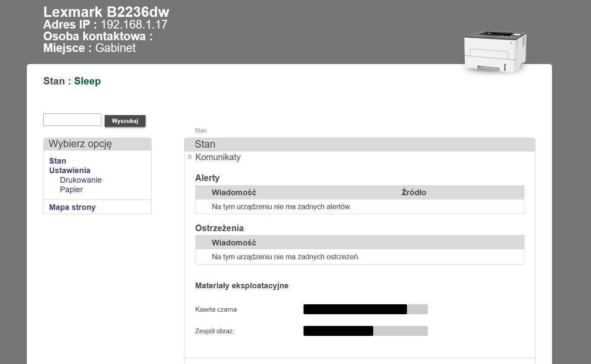The height and width of the screenshot is (364, 591).
Task: Click the Gabinet location text
Action: (x=116, y=48)
